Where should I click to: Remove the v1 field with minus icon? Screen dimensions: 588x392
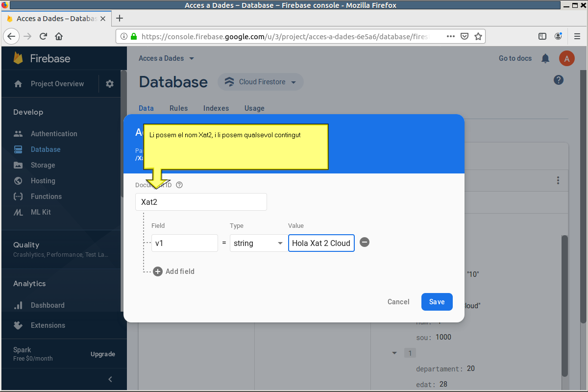pyautogui.click(x=365, y=242)
